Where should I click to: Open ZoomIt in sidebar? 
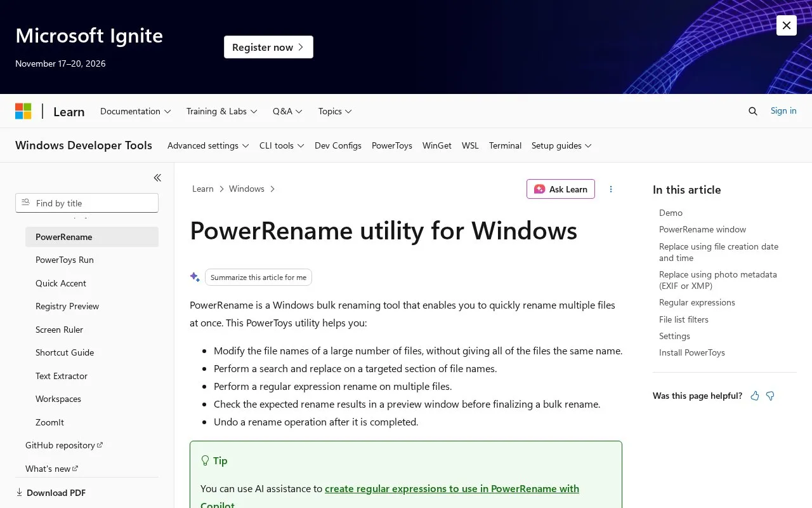pyautogui.click(x=92, y=422)
